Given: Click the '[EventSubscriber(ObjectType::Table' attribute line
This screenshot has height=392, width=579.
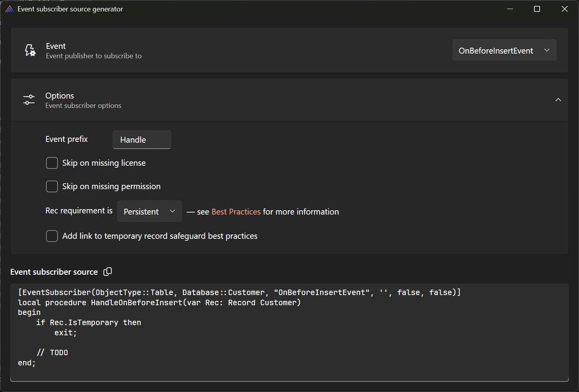Looking at the screenshot, I should tap(239, 292).
